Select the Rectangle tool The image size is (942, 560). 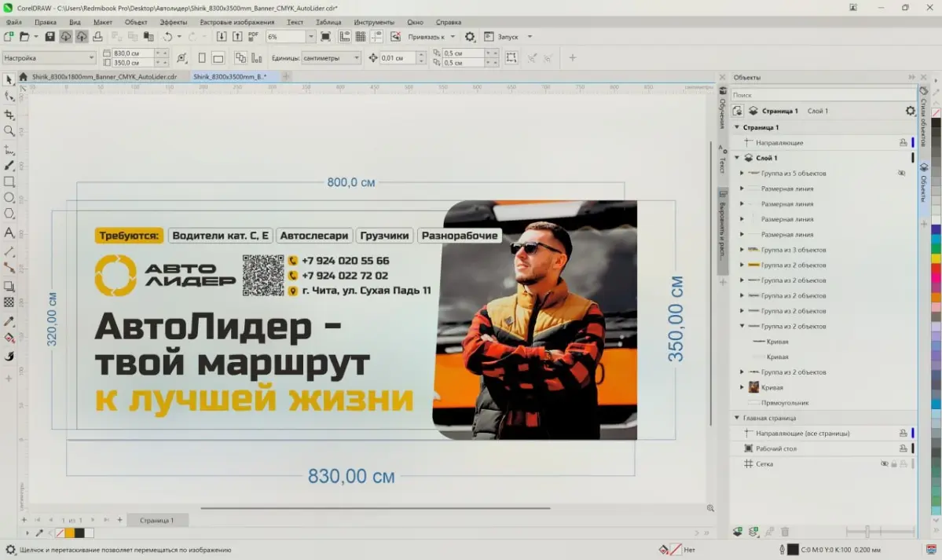pos(9,182)
